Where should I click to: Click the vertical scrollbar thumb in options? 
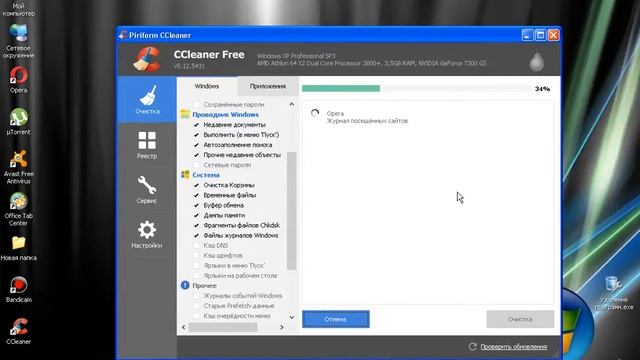point(291,211)
